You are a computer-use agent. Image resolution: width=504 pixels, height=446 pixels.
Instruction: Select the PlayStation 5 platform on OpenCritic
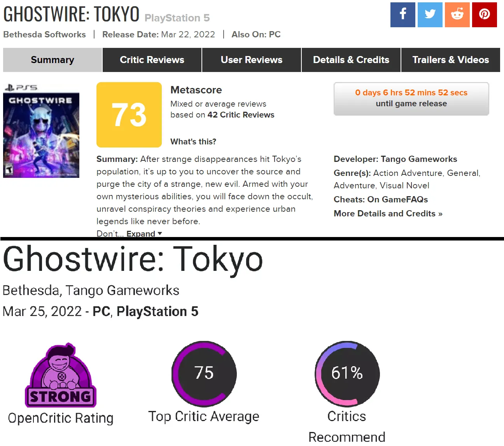point(157,311)
